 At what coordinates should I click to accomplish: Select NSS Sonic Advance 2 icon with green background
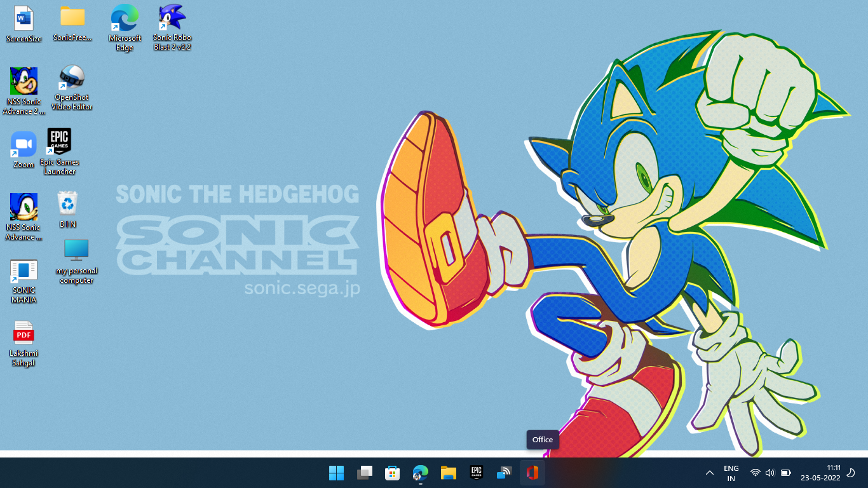pos(24,91)
